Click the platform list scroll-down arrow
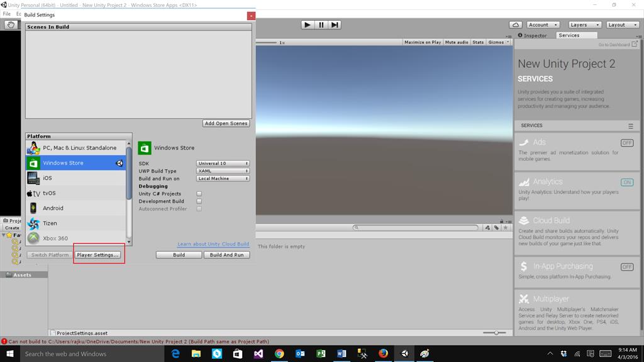644x362 pixels. click(129, 242)
